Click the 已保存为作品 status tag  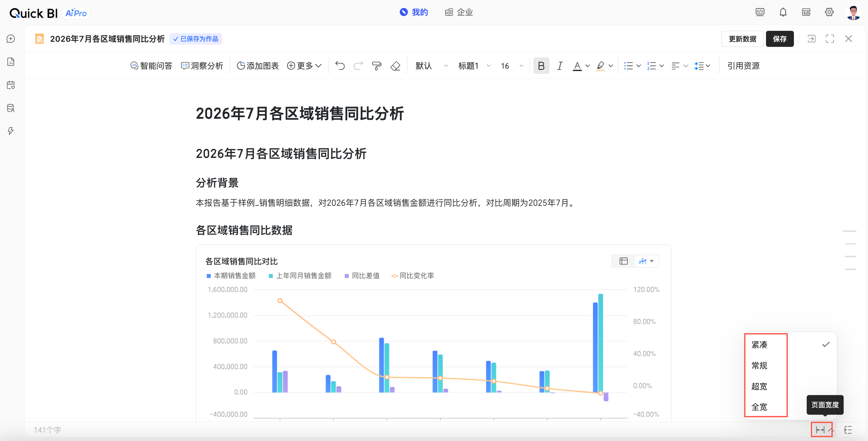tap(195, 39)
